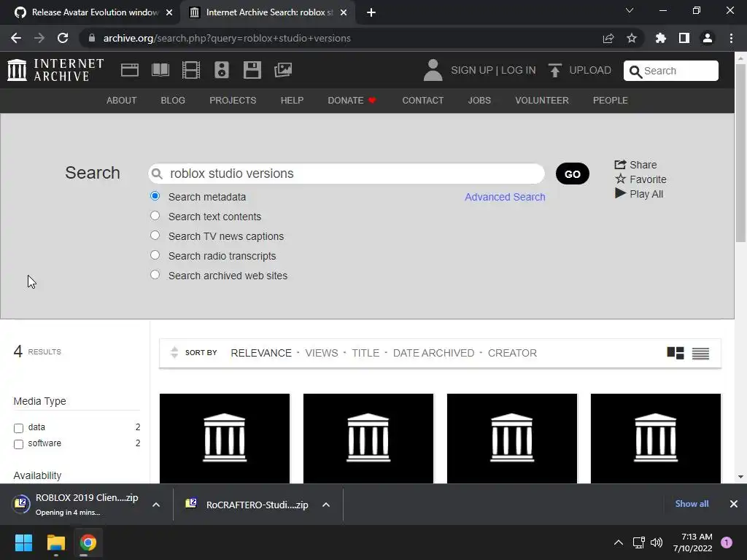This screenshot has width=747, height=560.
Task: Open the Advanced Search link
Action: click(x=505, y=197)
